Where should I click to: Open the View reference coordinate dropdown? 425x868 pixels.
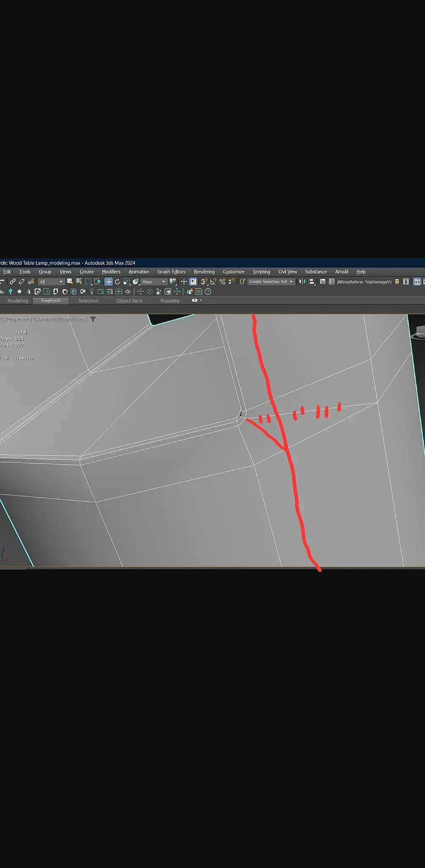click(154, 282)
